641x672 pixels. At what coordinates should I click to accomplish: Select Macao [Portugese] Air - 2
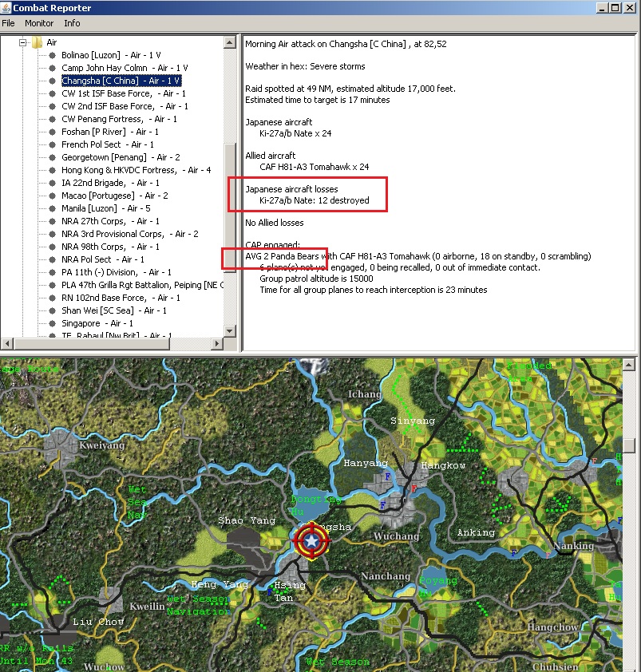[114, 196]
